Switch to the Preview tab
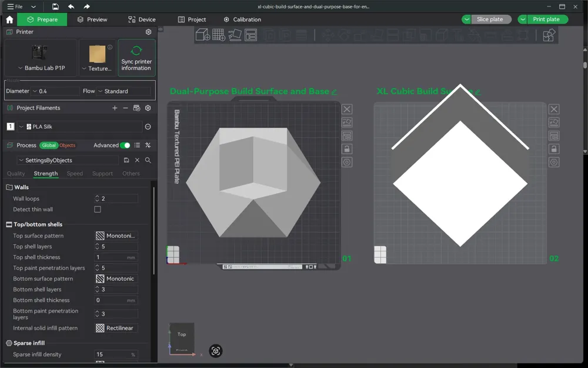This screenshot has height=368, width=588. tap(93, 19)
